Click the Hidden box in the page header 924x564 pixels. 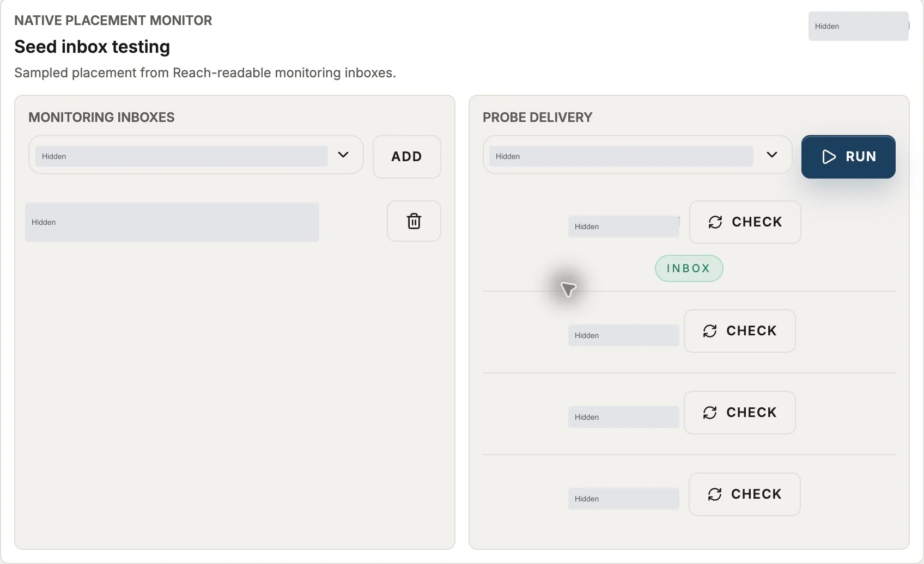[858, 26]
